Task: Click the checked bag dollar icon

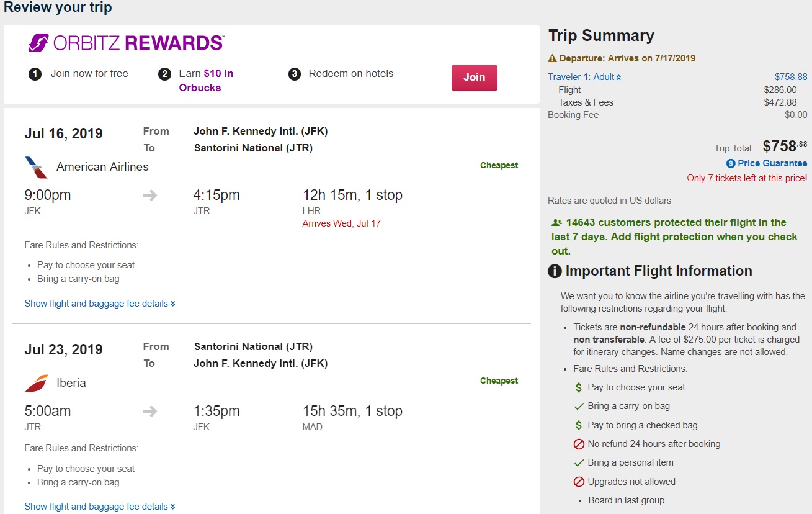Action: point(579,425)
